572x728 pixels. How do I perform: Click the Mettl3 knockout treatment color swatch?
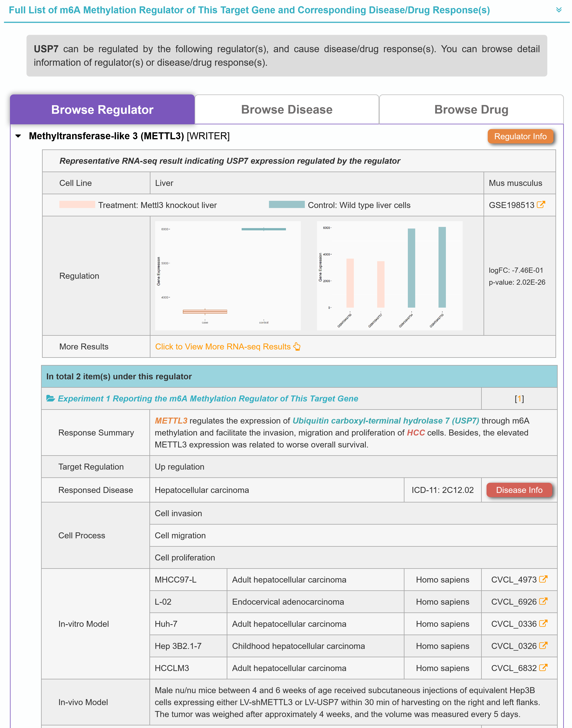click(x=77, y=205)
